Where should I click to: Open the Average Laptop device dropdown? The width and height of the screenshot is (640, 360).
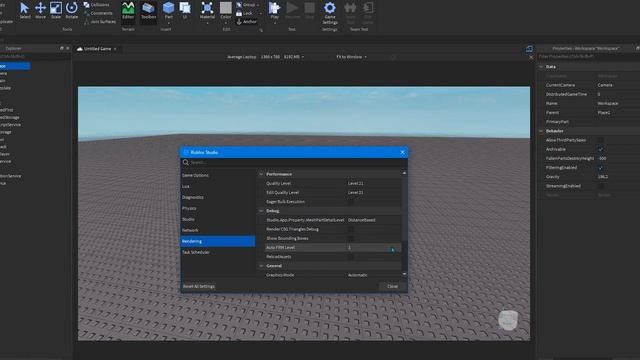[265, 57]
